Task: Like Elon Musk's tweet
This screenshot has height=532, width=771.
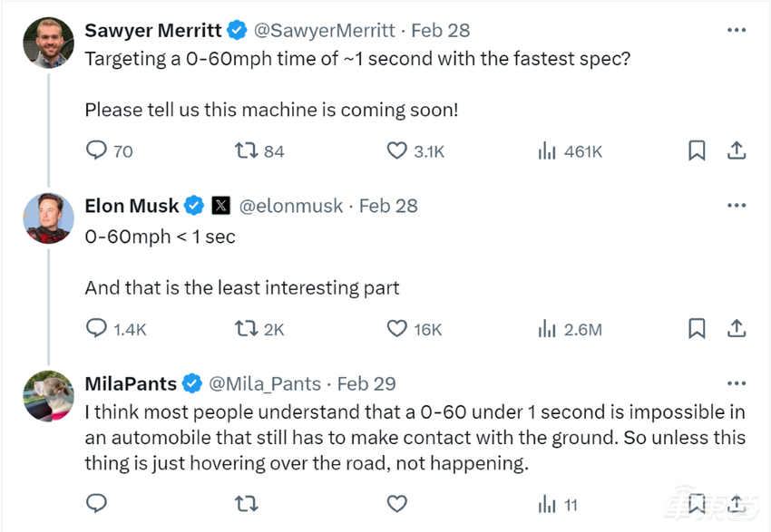Action: [x=397, y=328]
